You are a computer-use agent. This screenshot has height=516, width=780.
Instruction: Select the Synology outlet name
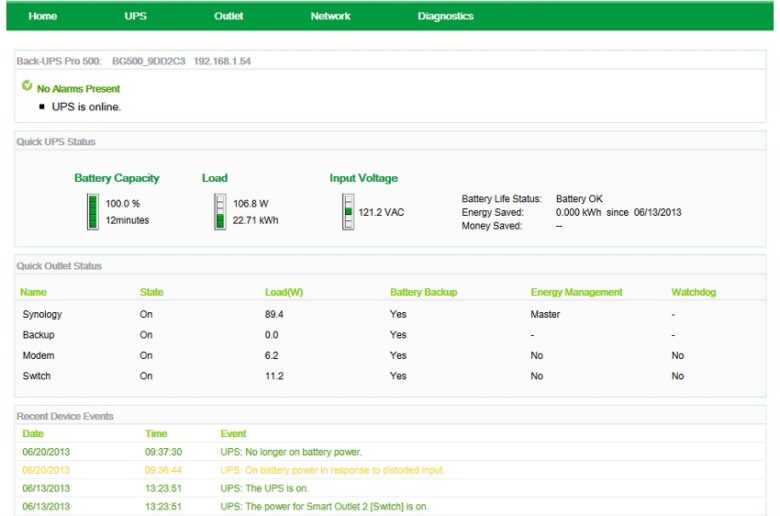pyautogui.click(x=42, y=314)
